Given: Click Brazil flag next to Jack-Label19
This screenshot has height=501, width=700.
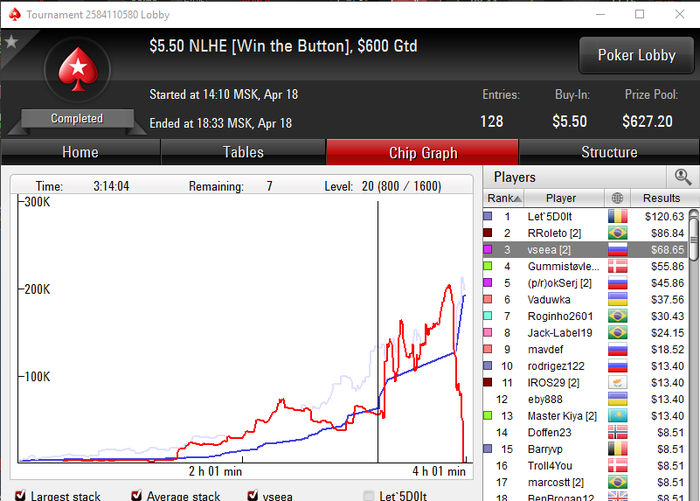Looking at the screenshot, I should point(617,333).
